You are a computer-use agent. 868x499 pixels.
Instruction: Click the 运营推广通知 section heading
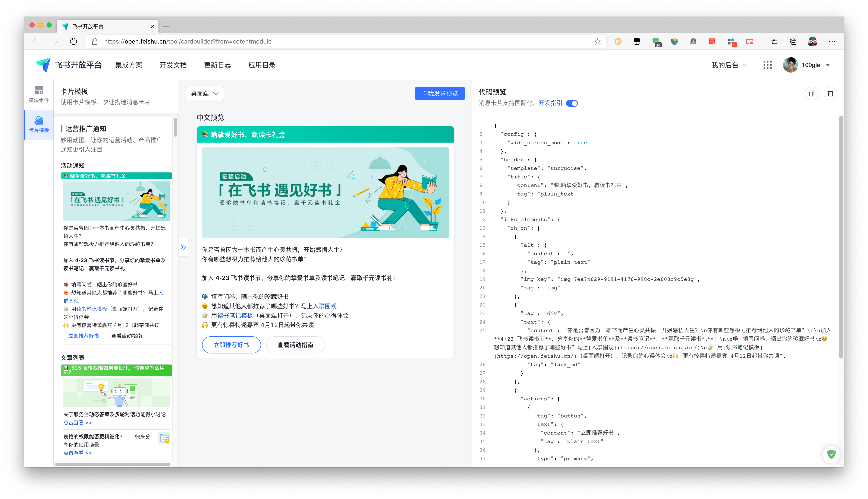(x=86, y=128)
